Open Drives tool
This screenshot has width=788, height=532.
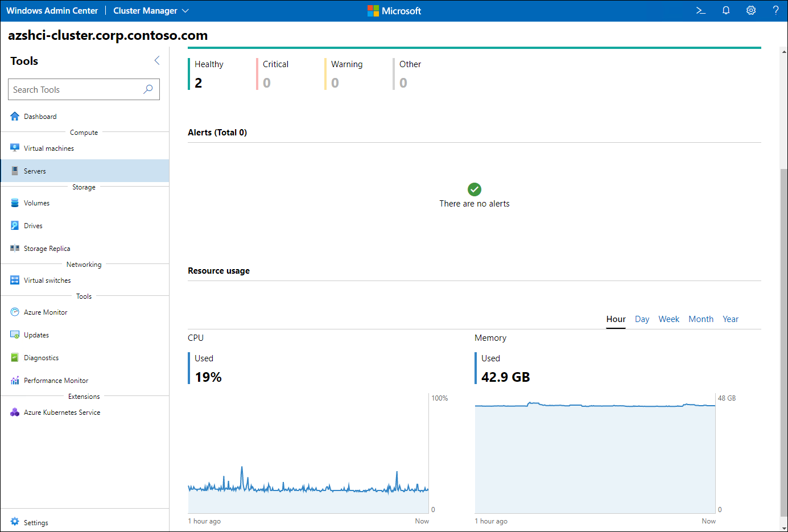coord(85,225)
